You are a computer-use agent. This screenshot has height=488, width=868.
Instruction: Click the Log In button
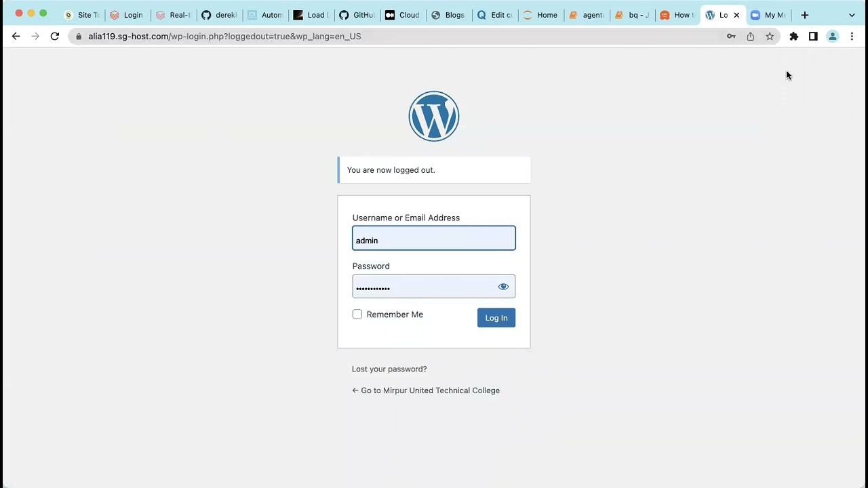496,318
